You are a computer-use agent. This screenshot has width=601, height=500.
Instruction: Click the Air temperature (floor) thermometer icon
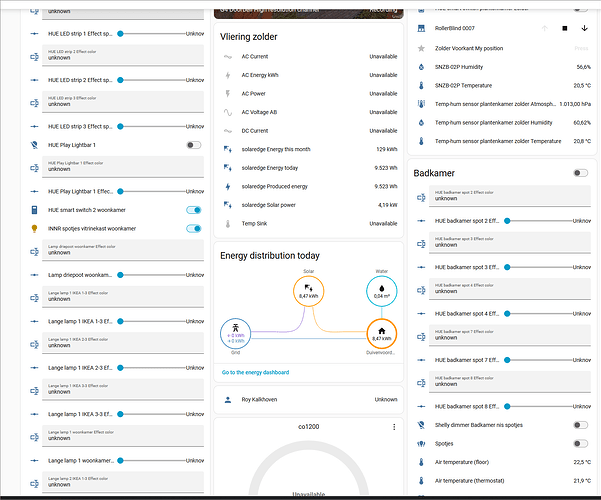tap(421, 462)
